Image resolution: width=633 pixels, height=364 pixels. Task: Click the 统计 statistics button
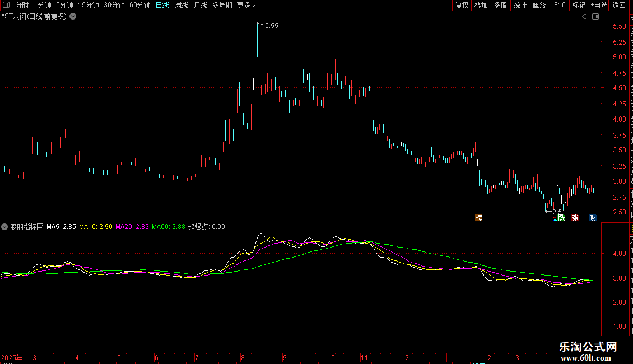point(520,5)
